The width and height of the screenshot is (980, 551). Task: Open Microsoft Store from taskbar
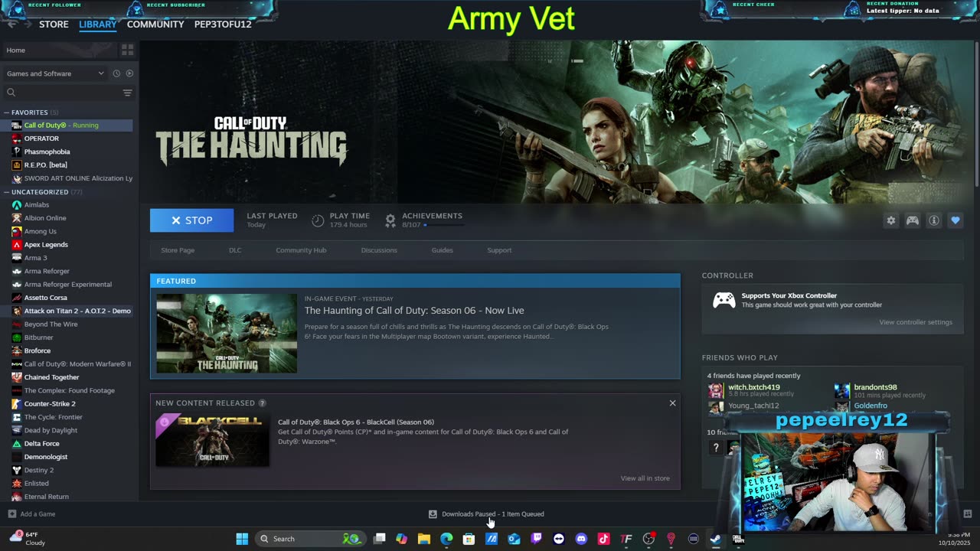469,539
